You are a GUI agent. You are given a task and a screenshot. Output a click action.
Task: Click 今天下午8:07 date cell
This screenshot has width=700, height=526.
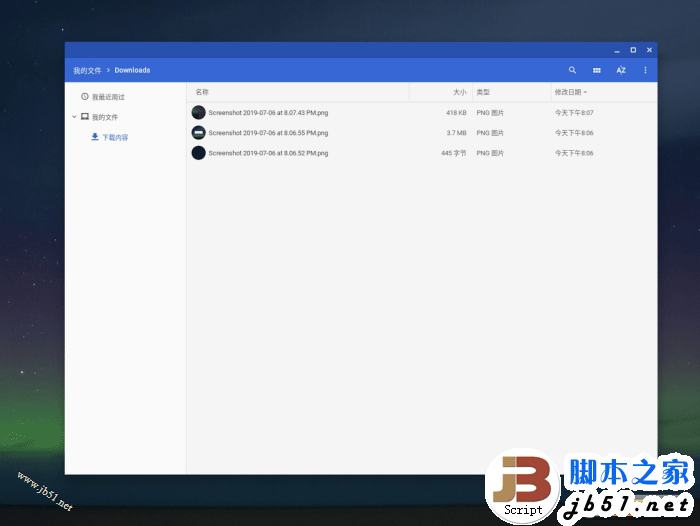(574, 113)
